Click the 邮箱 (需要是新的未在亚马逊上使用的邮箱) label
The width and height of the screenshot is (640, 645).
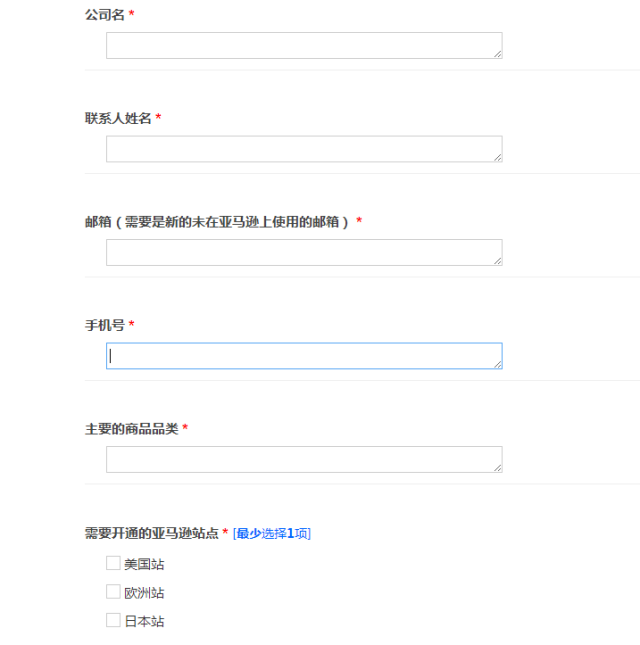[x=218, y=221]
